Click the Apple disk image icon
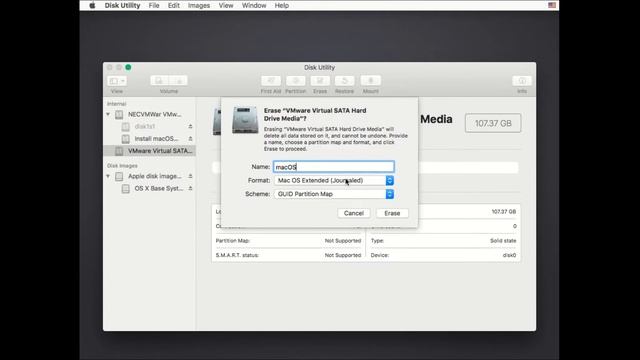The height and width of the screenshot is (360, 640). click(119, 176)
